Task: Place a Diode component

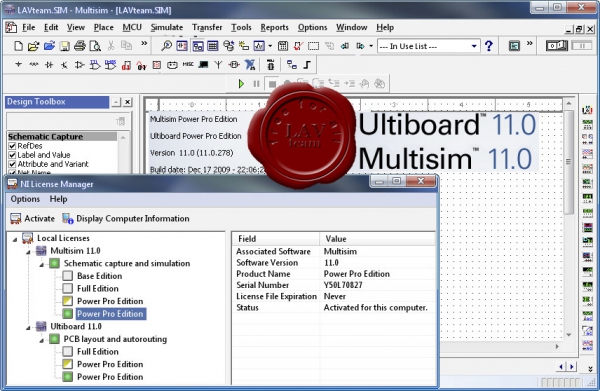Action: tap(49, 65)
